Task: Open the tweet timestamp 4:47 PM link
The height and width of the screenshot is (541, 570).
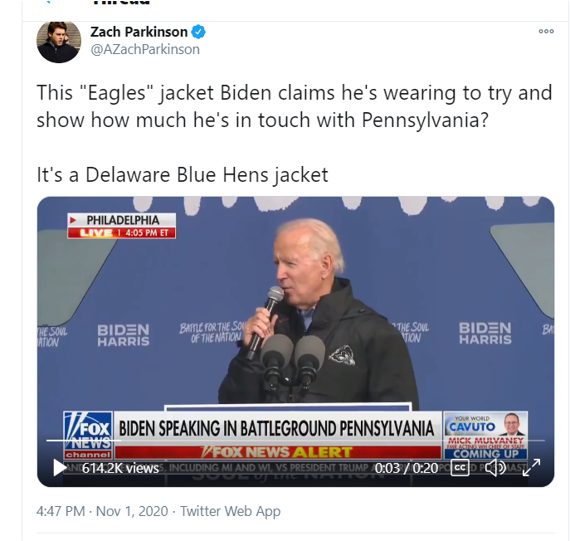Action: (x=60, y=511)
